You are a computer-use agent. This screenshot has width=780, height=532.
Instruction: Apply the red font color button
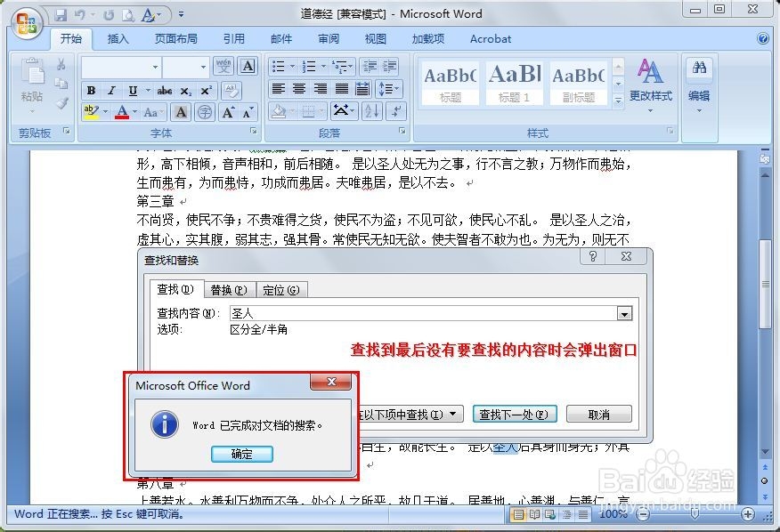coord(122,112)
